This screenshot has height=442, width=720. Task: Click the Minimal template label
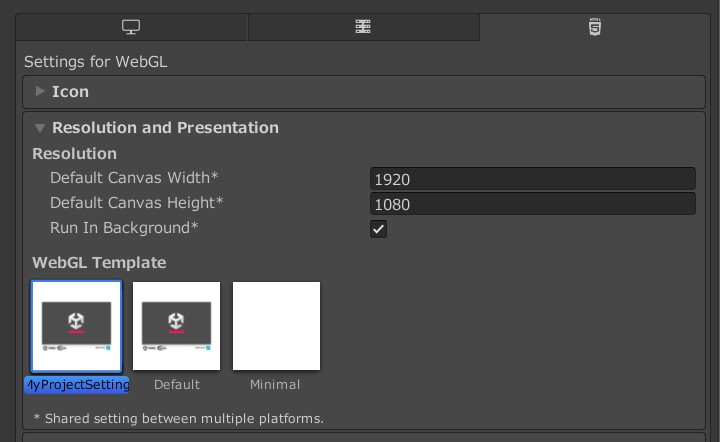[275, 385]
